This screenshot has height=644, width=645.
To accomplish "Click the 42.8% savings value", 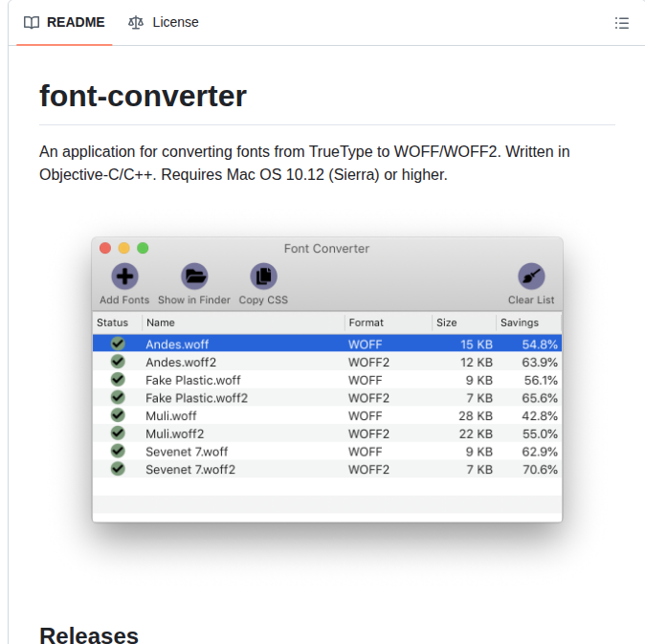I will [540, 415].
